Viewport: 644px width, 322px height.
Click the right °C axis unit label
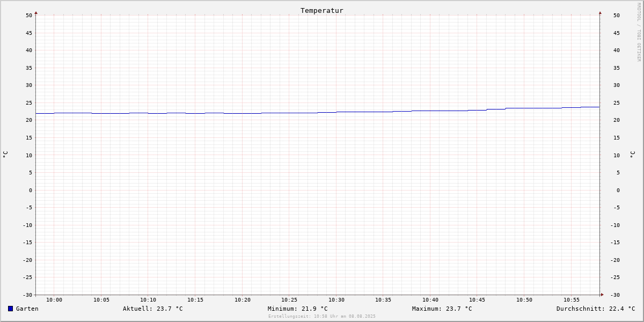point(632,155)
